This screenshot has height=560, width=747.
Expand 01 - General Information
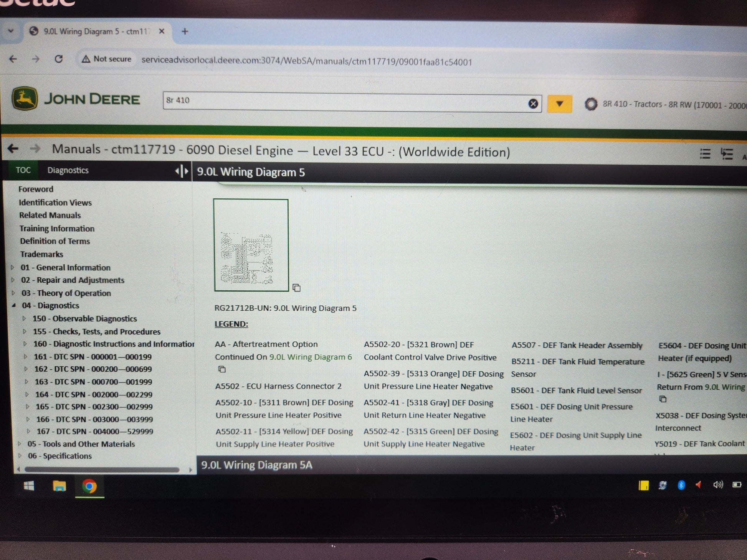[13, 267]
